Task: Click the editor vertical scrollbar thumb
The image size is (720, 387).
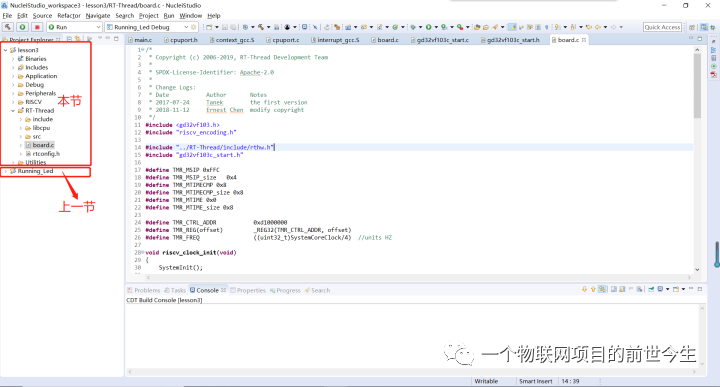Action: coord(698,86)
